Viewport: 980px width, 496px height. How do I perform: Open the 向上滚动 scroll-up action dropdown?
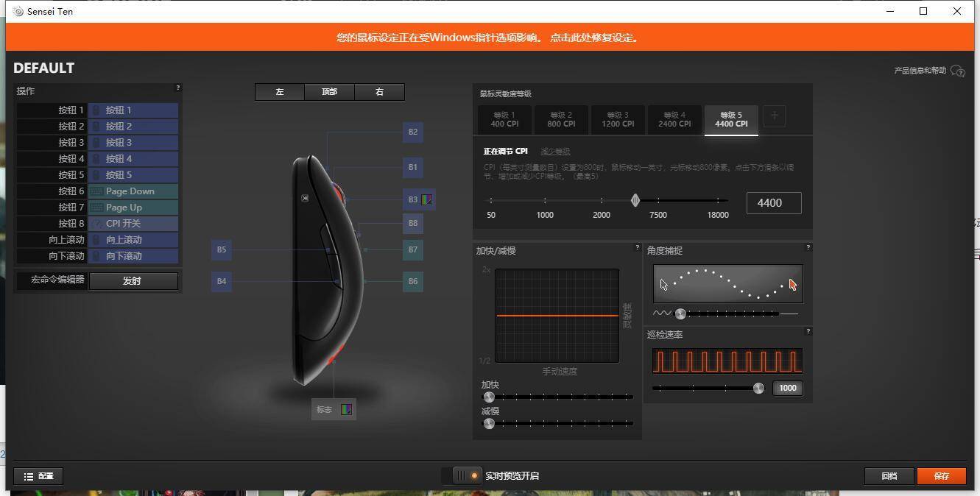pyautogui.click(x=133, y=239)
